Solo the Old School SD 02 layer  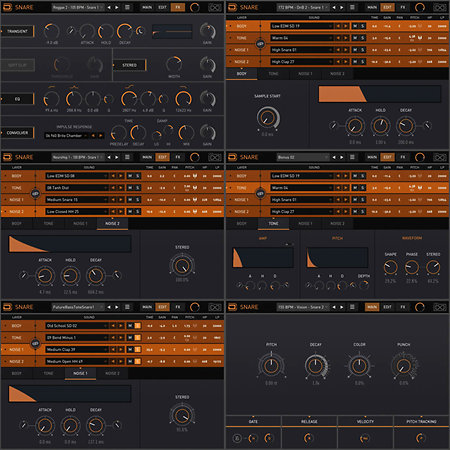click(138, 326)
